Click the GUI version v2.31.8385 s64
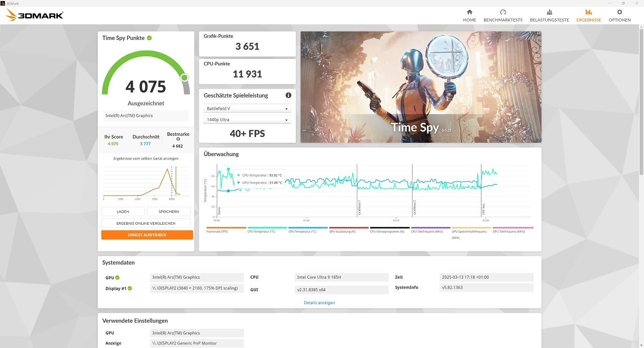 (x=342, y=290)
